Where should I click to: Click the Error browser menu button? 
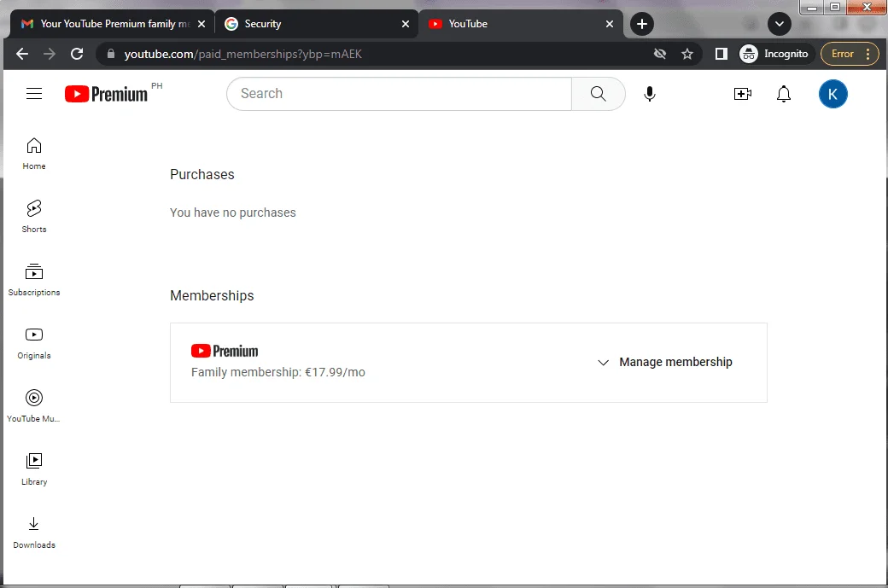(850, 54)
